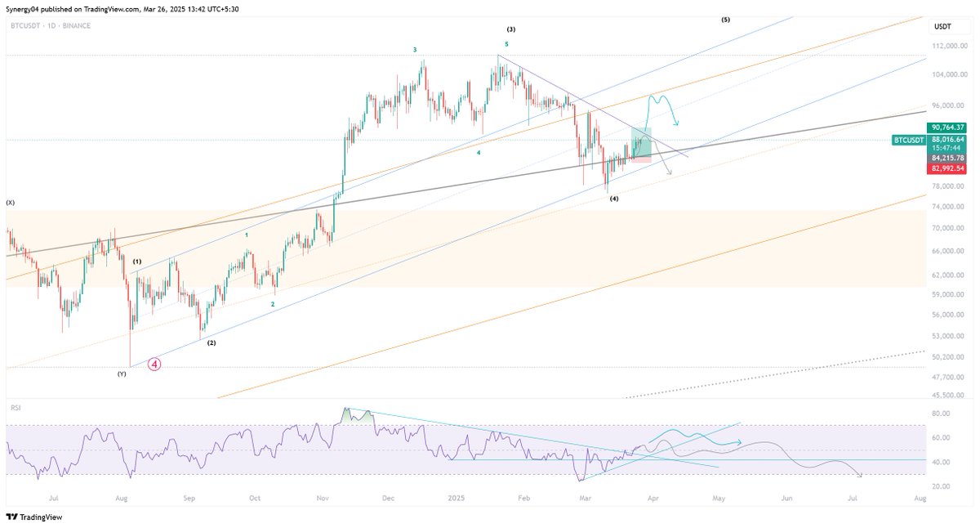Click the Jun label on time axis
980x528 pixels.
pos(786,497)
